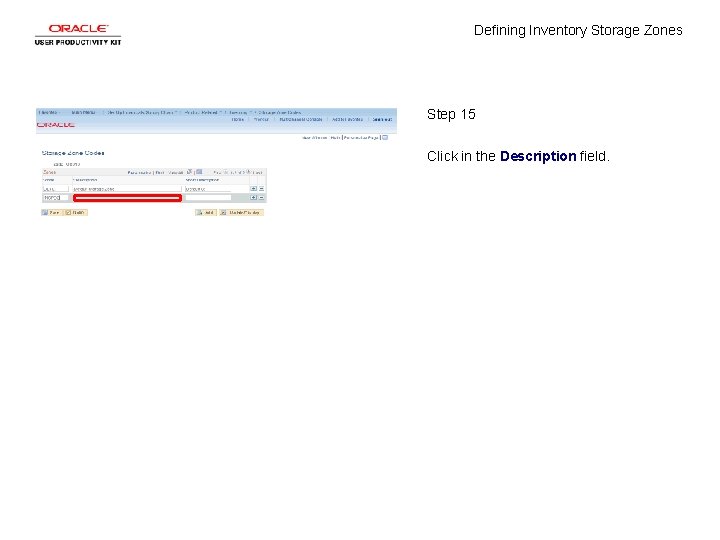Open the Favorites menu
The width and height of the screenshot is (720, 540).
tap(49, 112)
